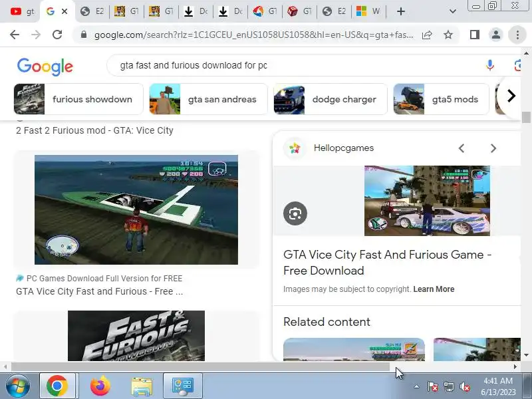Reload the current page
This screenshot has width=532, height=399.
pyautogui.click(x=57, y=35)
